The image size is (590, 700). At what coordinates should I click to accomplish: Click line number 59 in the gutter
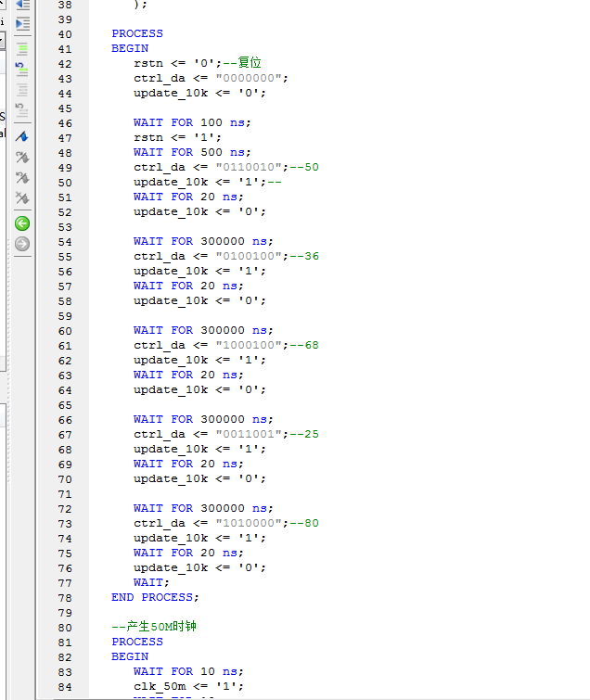pyautogui.click(x=65, y=316)
